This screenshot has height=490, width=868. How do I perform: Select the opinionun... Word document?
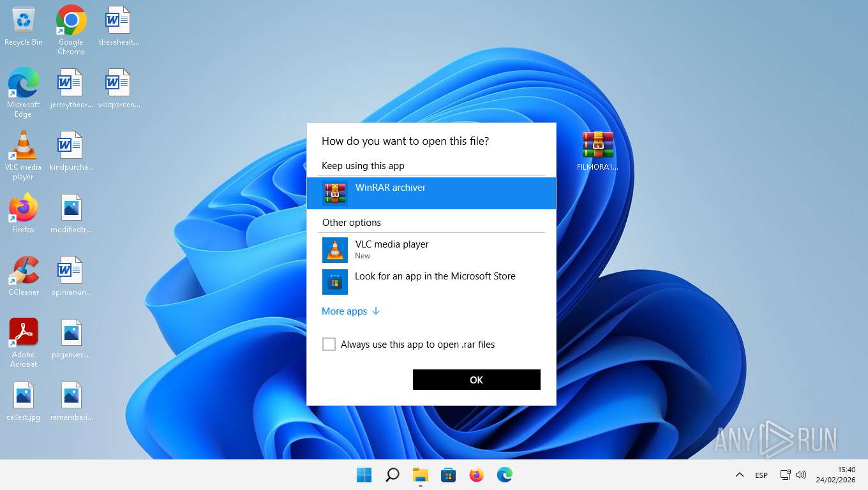(x=71, y=277)
